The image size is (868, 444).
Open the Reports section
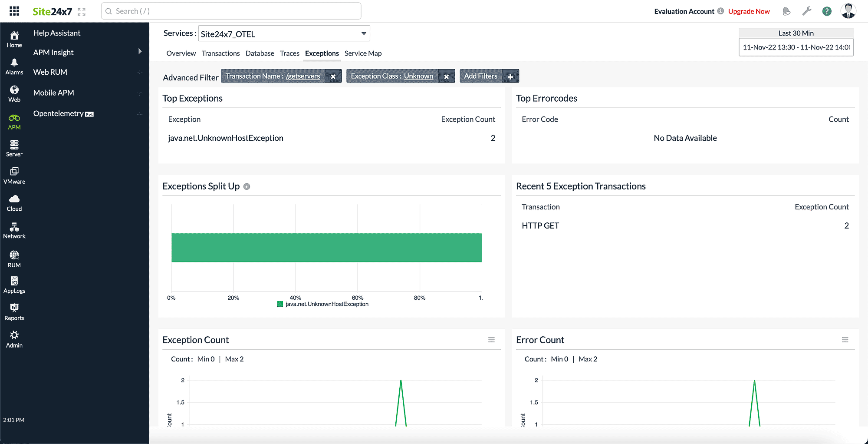pos(14,311)
